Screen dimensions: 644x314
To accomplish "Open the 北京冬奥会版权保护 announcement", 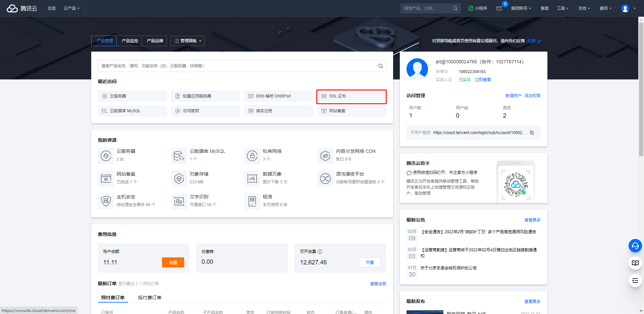I will tap(448, 268).
